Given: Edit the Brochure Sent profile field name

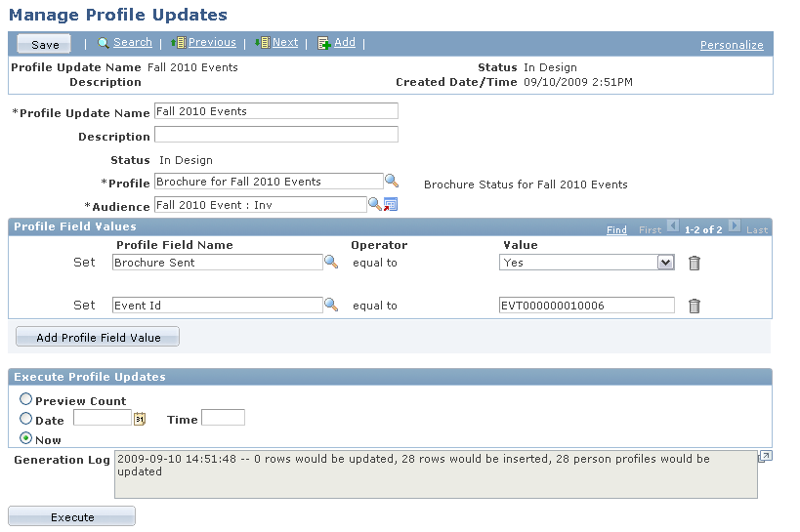Looking at the screenshot, I should pyautogui.click(x=218, y=263).
